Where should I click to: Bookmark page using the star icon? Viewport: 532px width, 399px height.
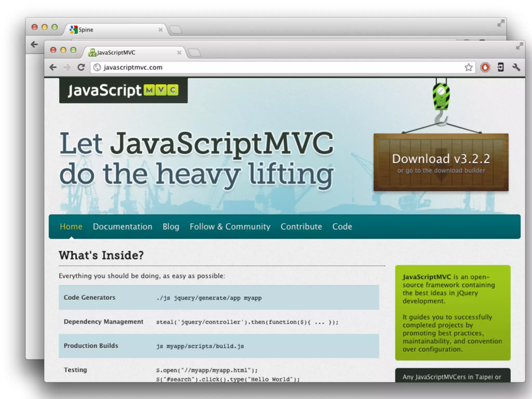point(468,68)
